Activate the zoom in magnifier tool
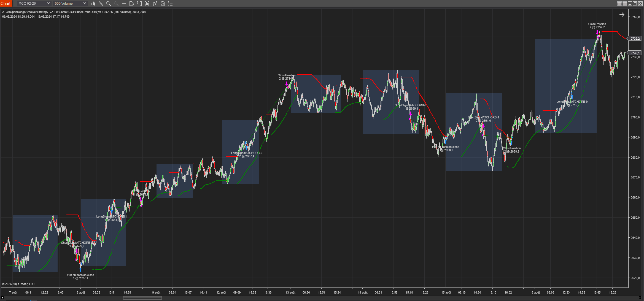This screenshot has height=301, width=644. [x=109, y=4]
